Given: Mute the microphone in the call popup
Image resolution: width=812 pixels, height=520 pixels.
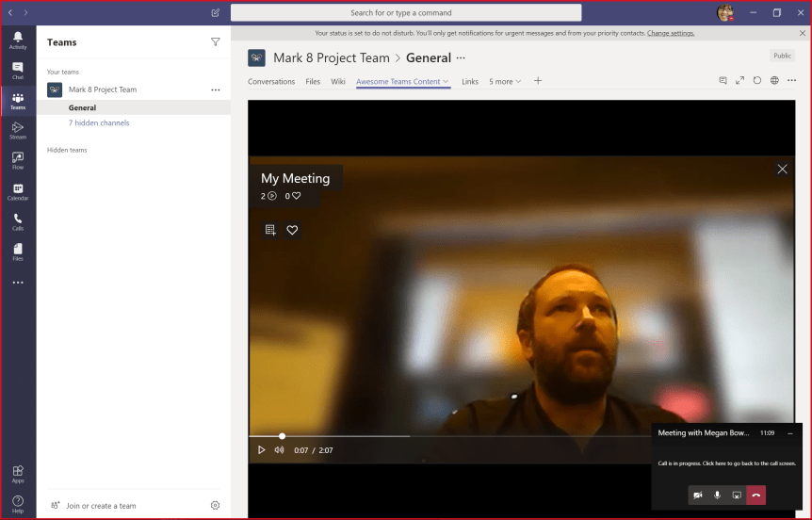Looking at the screenshot, I should point(718,495).
